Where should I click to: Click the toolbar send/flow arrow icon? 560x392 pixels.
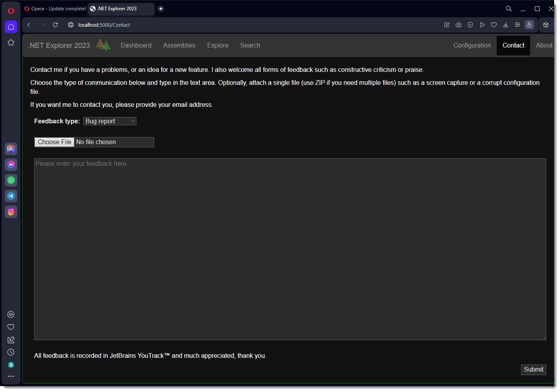(482, 25)
